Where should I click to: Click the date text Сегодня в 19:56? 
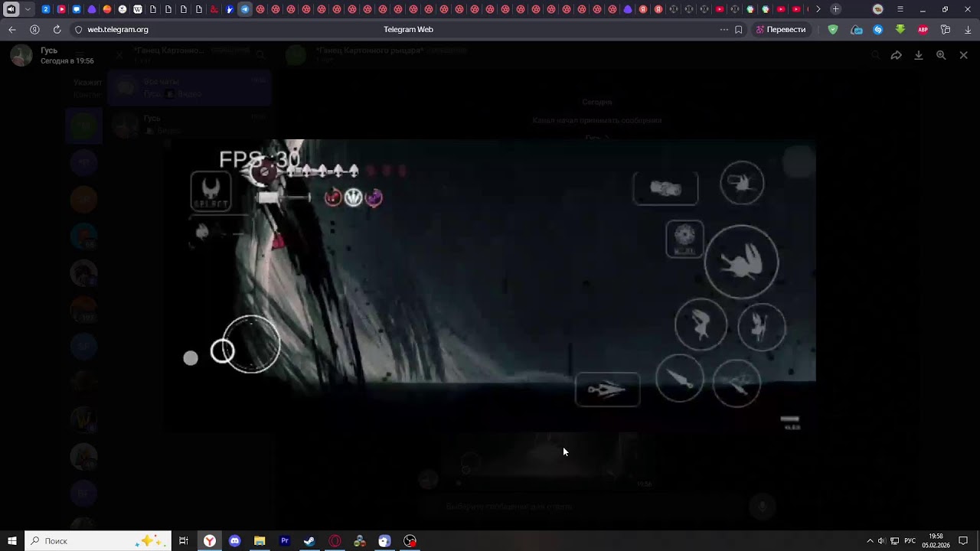coord(67,61)
